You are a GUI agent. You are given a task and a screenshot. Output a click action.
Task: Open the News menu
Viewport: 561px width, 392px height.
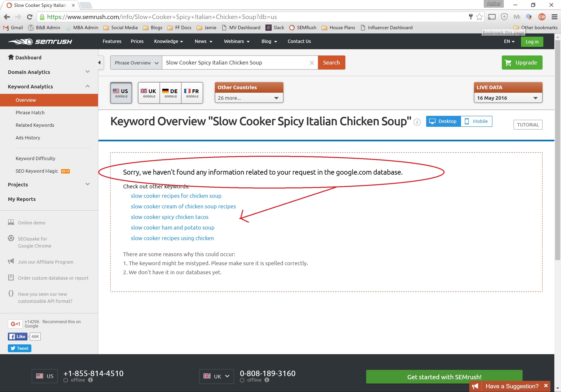[x=203, y=41]
